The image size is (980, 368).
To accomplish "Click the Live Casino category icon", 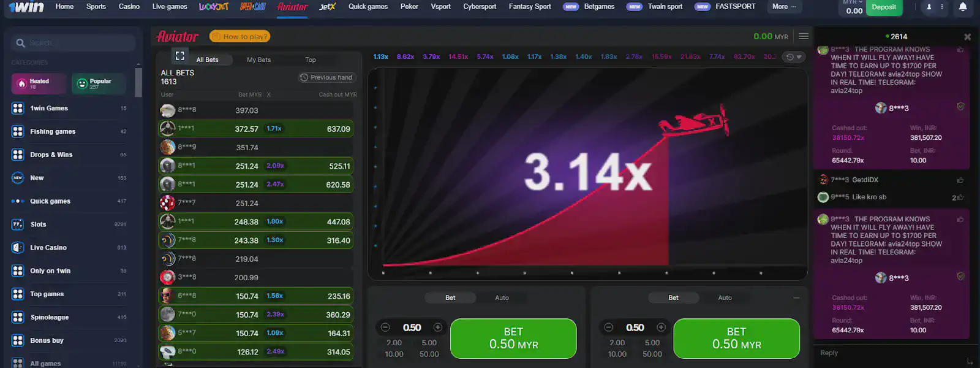I will [x=18, y=248].
